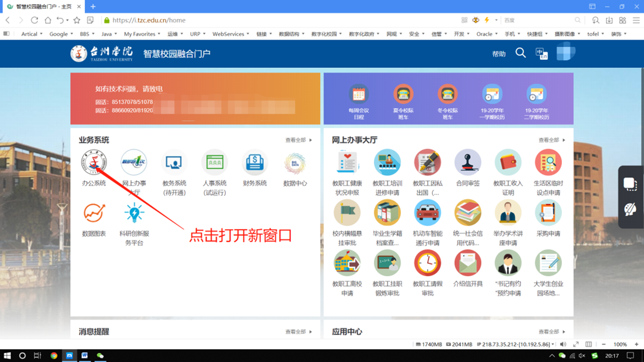Open the 数据中心 data center icon
644x362 pixels.
tap(294, 163)
